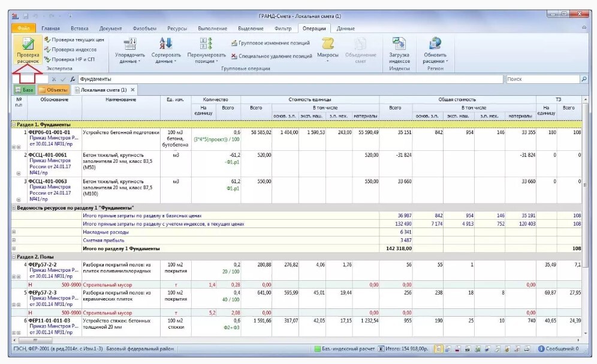Switch to the База tab
Image resolution: width=597 pixels, height=364 pixels.
24,90
